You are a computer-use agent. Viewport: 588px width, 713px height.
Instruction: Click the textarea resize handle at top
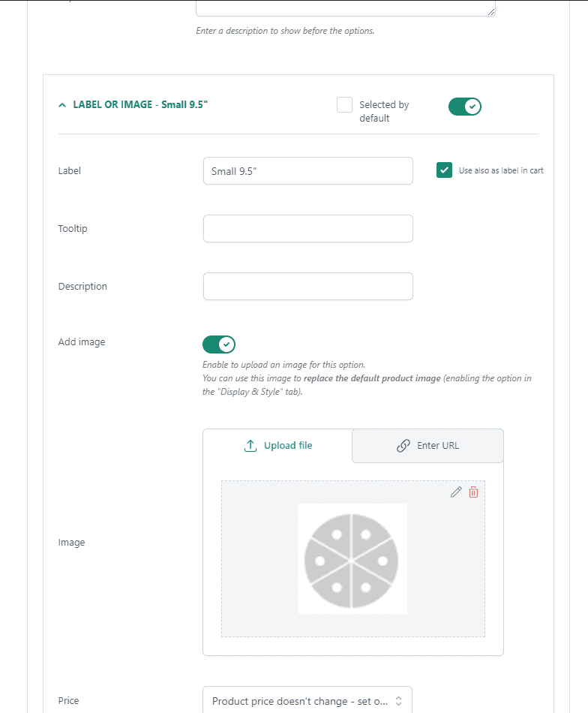(491, 12)
